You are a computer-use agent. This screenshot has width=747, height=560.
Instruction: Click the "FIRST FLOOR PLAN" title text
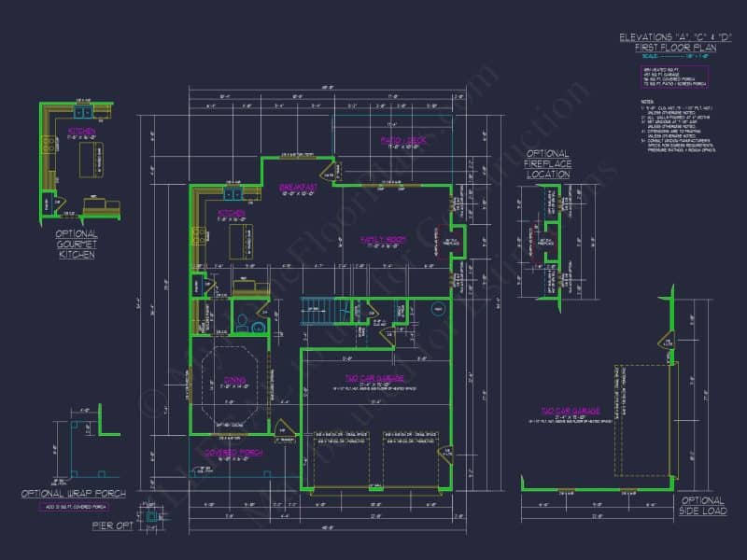(675, 48)
